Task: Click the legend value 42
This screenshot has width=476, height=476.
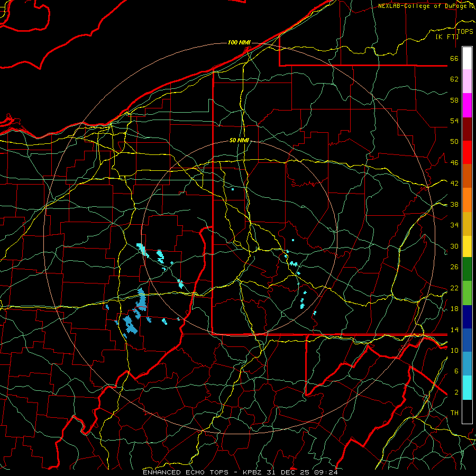Action: [x=454, y=184]
